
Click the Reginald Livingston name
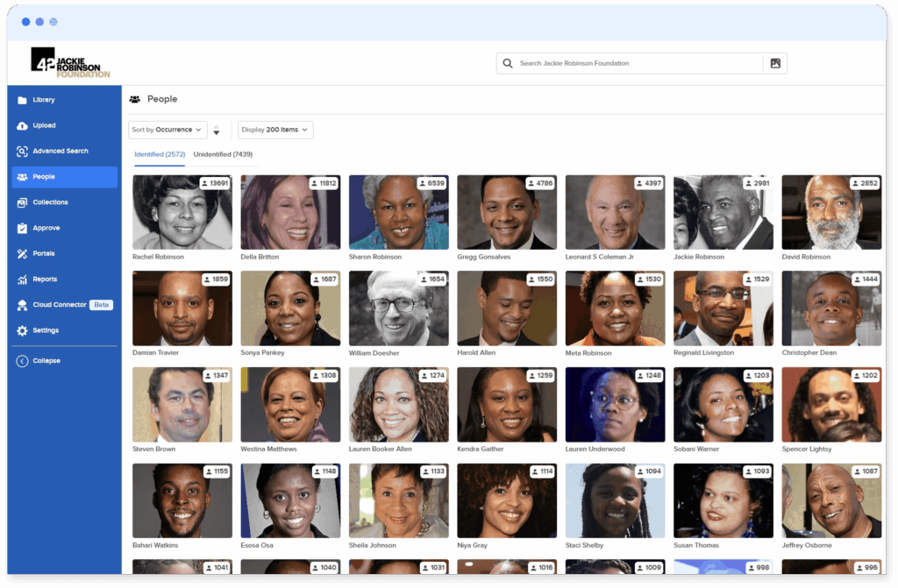point(703,353)
